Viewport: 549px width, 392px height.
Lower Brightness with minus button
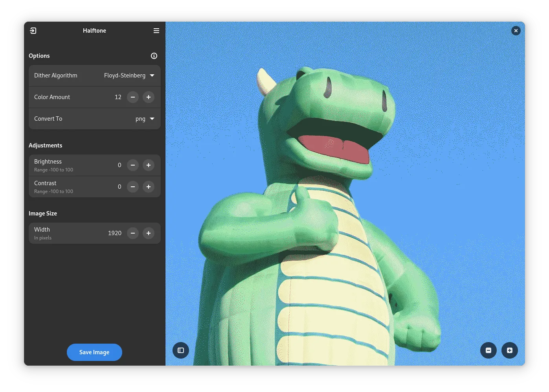pos(133,165)
